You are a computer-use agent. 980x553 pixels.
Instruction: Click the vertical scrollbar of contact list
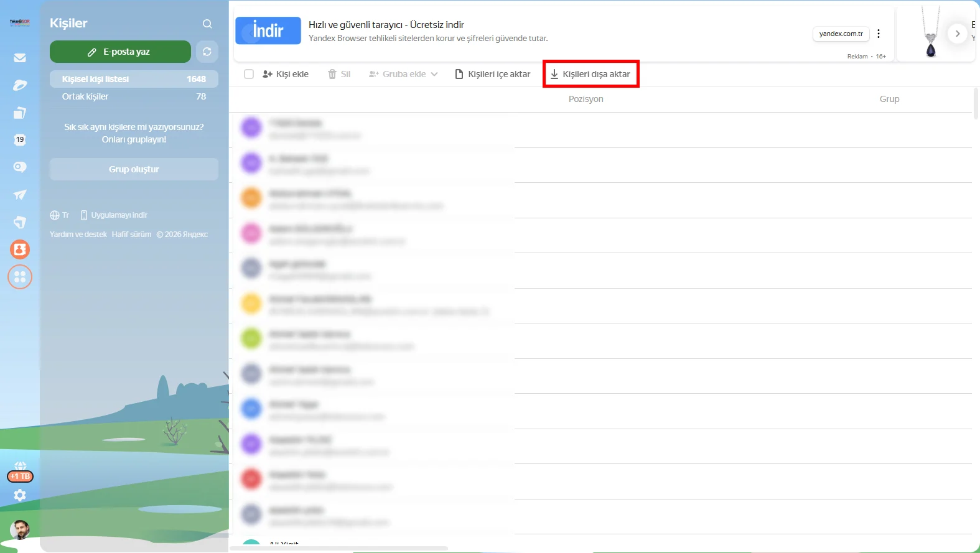[976, 103]
